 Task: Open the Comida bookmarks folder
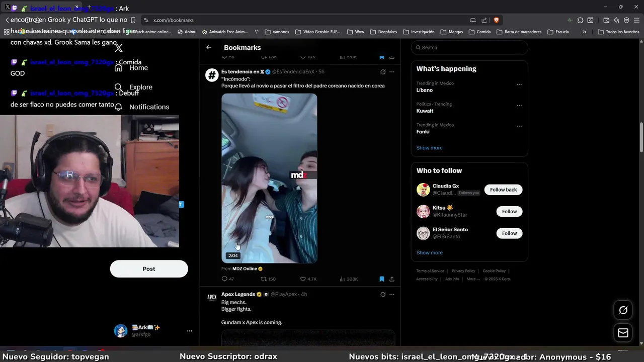click(479, 32)
